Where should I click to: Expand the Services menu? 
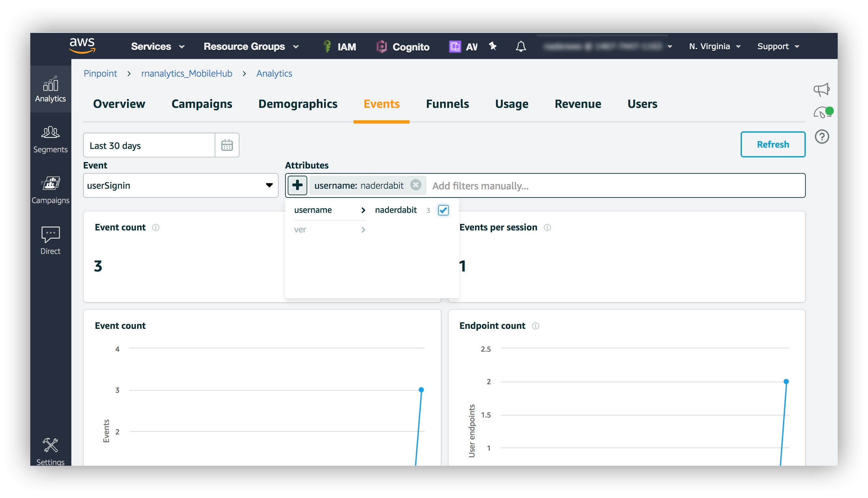click(x=157, y=47)
